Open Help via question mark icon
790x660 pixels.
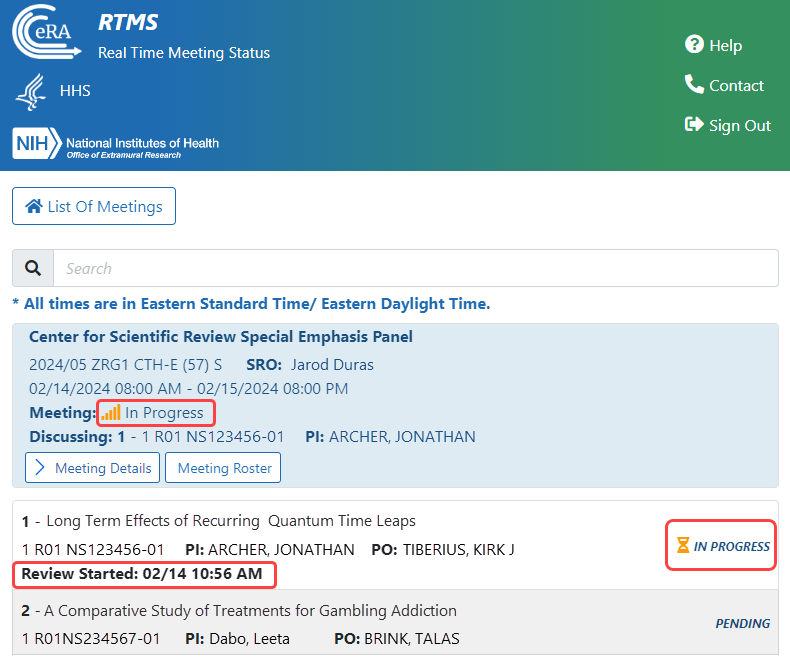pyautogui.click(x=694, y=44)
